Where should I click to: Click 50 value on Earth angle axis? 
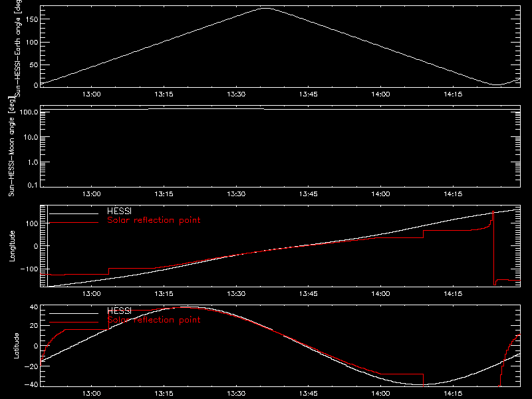point(34,65)
